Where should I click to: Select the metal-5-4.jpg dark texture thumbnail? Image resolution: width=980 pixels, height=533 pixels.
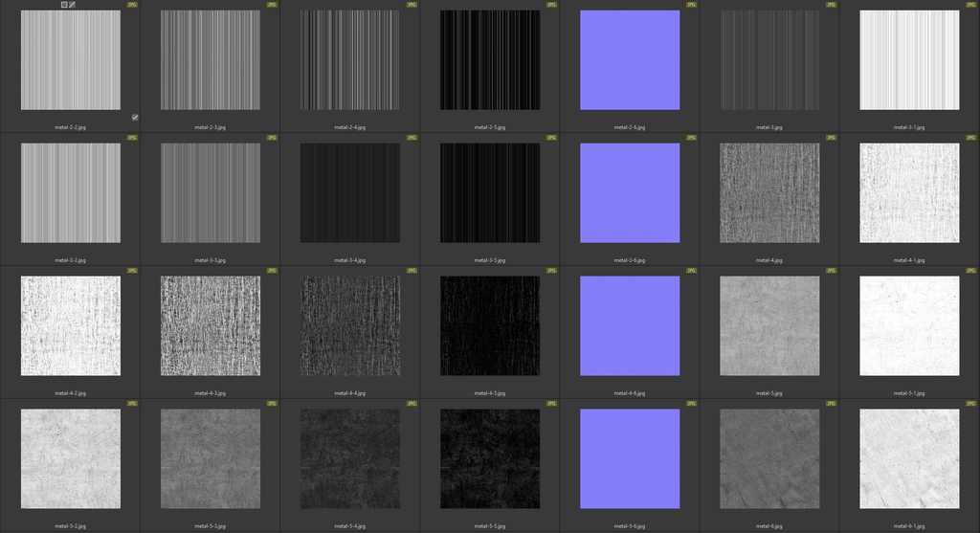tap(350, 459)
